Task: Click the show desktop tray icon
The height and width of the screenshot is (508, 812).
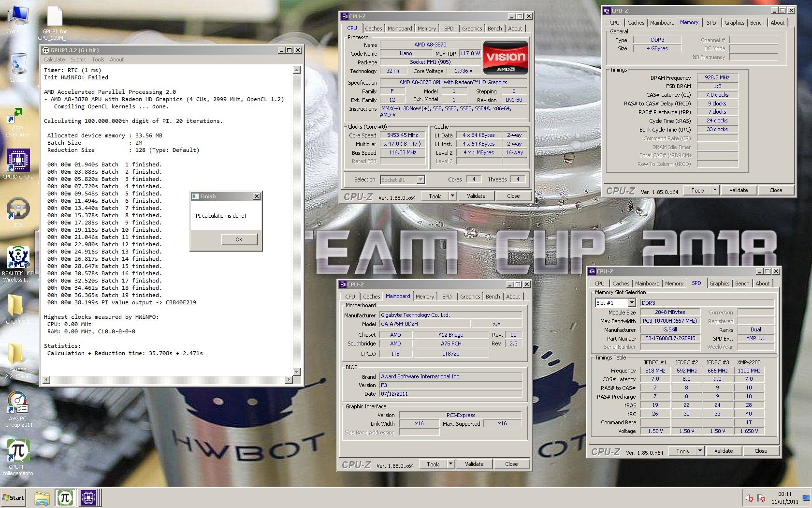Action: (806, 498)
